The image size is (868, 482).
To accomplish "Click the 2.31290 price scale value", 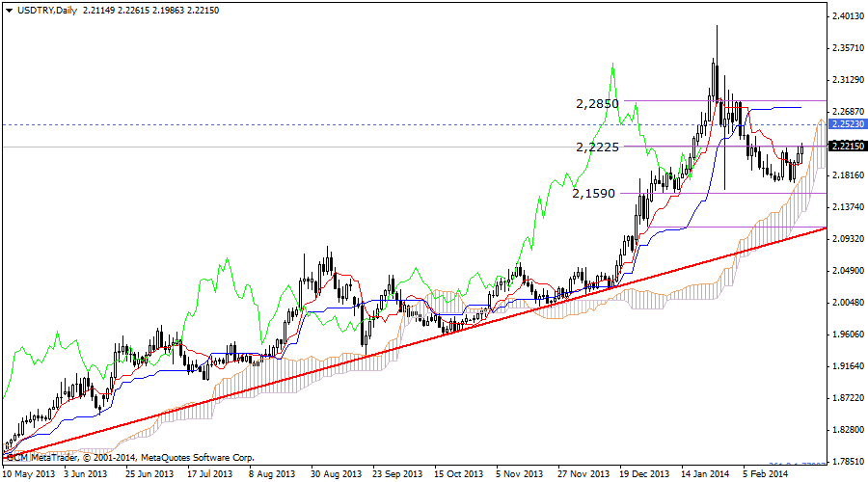I will (x=848, y=80).
